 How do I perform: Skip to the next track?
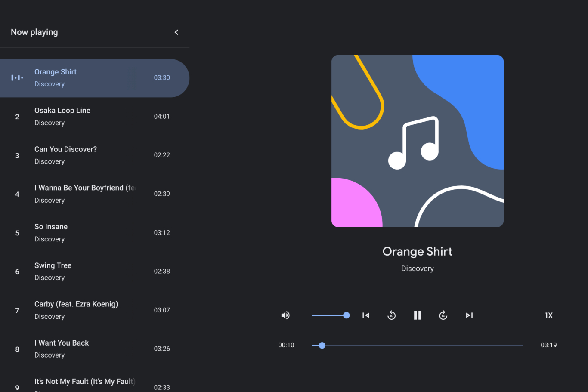(x=469, y=315)
